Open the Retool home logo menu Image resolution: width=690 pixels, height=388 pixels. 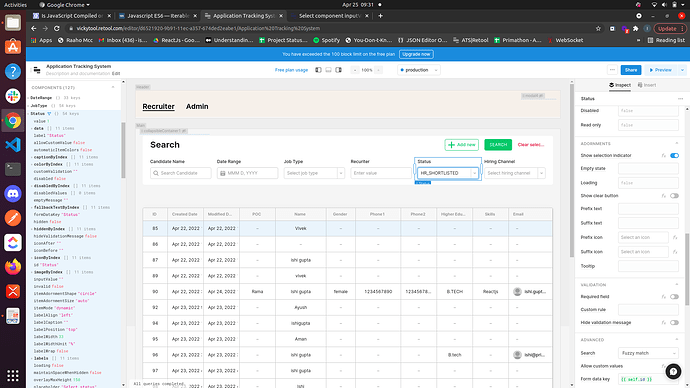tap(37, 70)
